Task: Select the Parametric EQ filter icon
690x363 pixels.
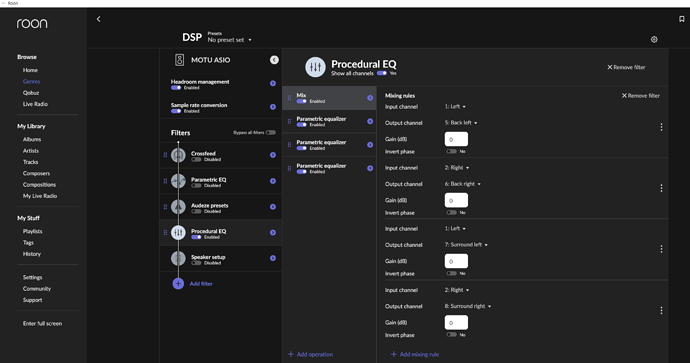Action: (178, 181)
